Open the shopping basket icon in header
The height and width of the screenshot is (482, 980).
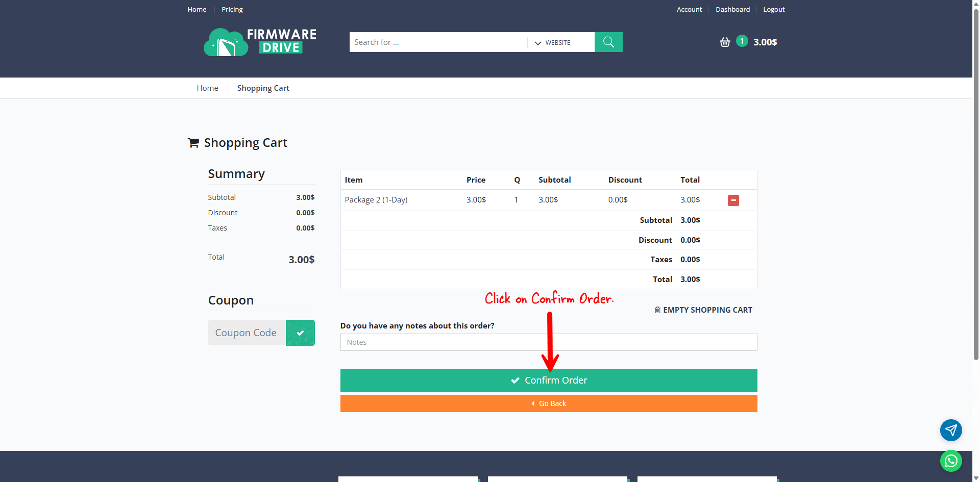725,42
